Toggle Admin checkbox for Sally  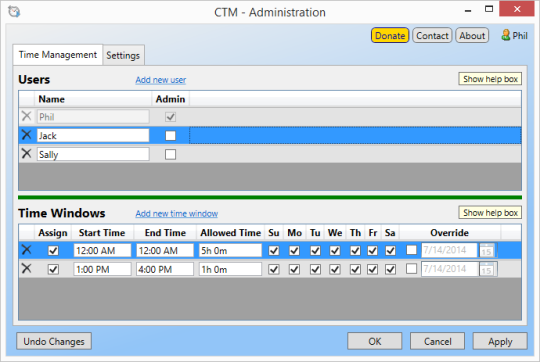(x=170, y=154)
